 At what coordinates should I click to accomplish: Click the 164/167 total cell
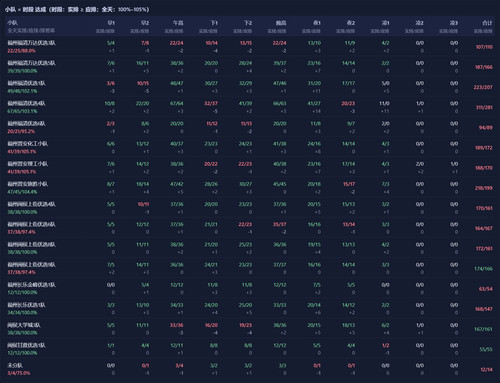pos(484,228)
